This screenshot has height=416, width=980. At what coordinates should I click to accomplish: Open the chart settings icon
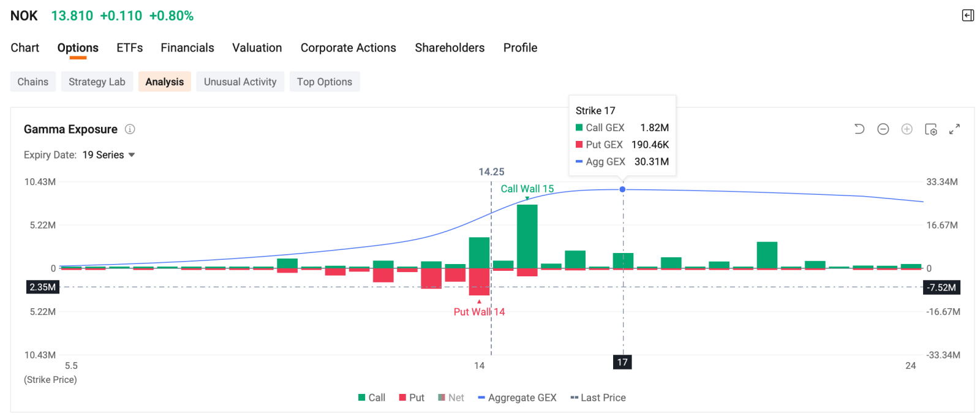pyautogui.click(x=931, y=129)
